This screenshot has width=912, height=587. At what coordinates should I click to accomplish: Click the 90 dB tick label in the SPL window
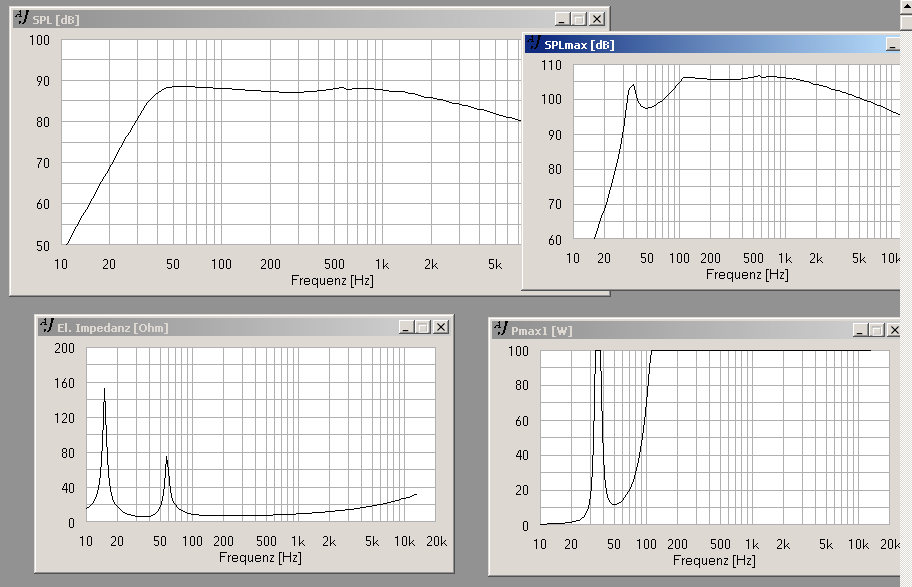tap(42, 81)
